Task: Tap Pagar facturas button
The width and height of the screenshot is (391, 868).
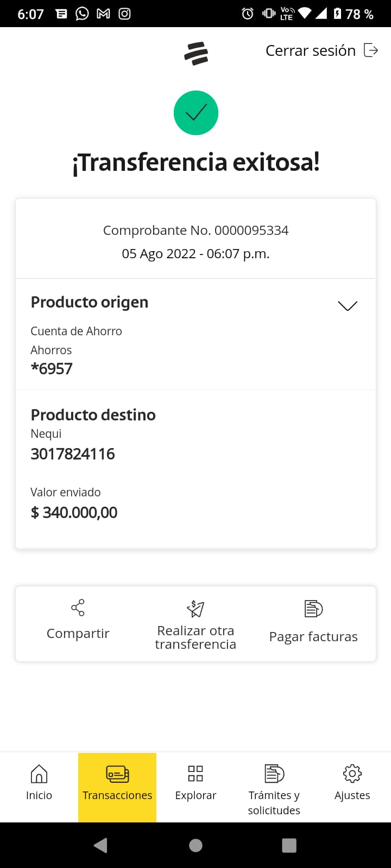Action: pos(313,636)
